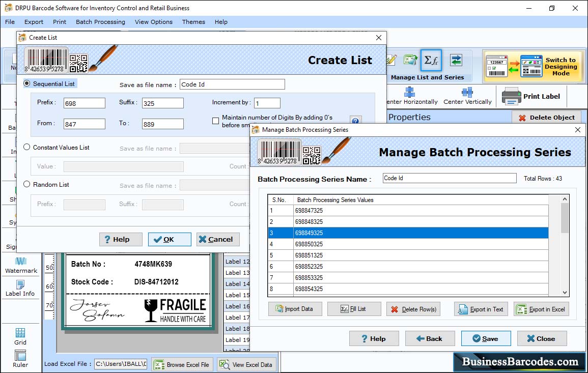Screen dimensions: 588x373
Task: Switch to Designing Mode
Action: (x=533, y=66)
